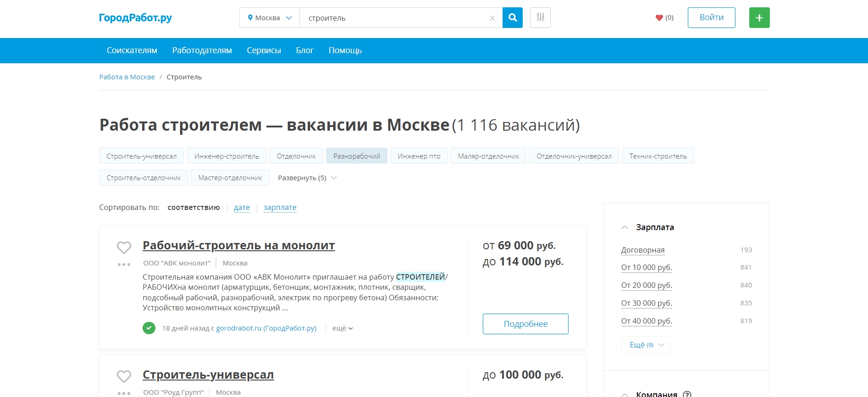
Task: Open favorites heart counter (0)
Action: (664, 18)
